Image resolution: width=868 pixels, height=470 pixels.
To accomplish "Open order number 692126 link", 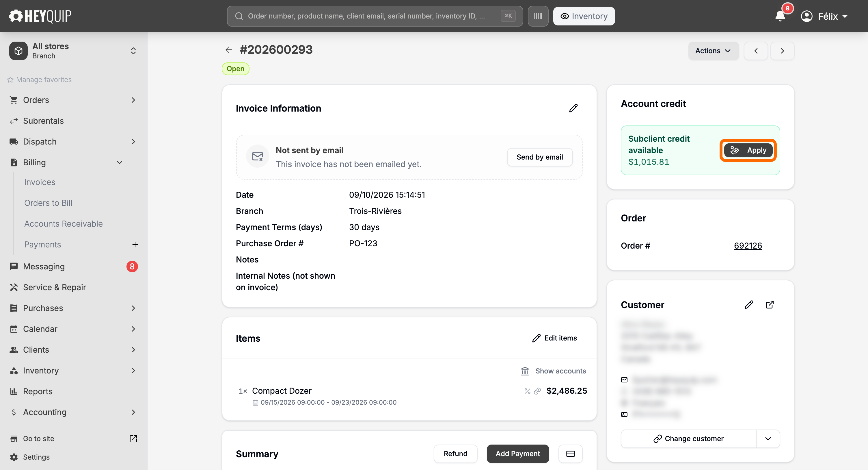I will (x=748, y=246).
